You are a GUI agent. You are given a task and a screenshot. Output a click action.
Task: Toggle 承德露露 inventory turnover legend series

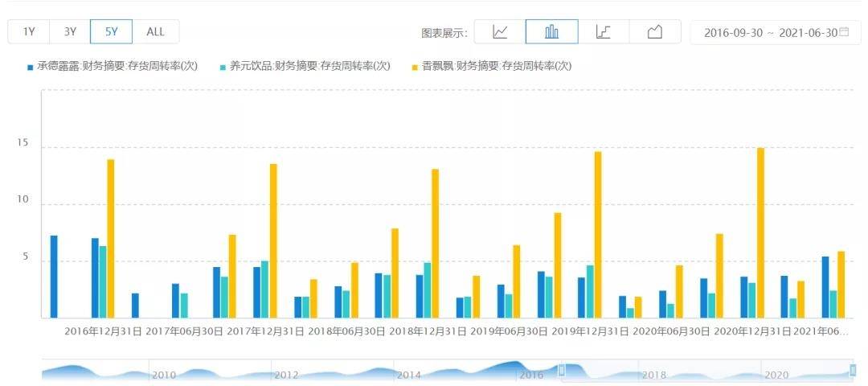[113, 67]
